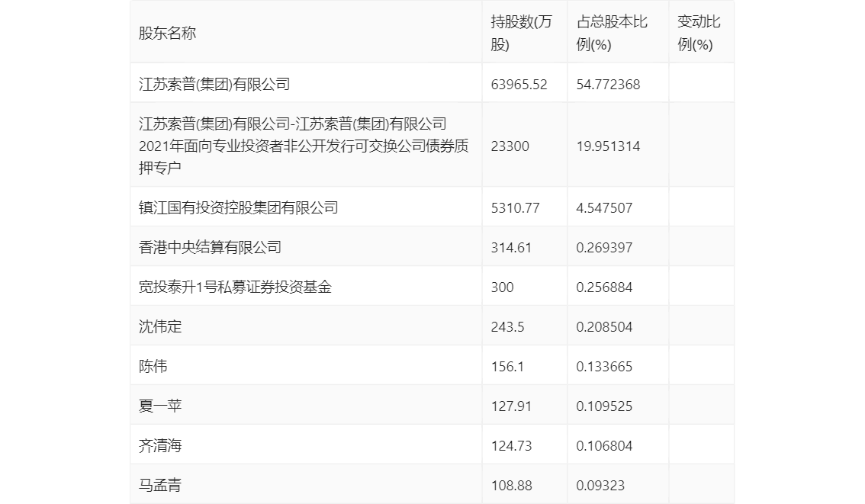Select the value 314.61

coord(511,248)
